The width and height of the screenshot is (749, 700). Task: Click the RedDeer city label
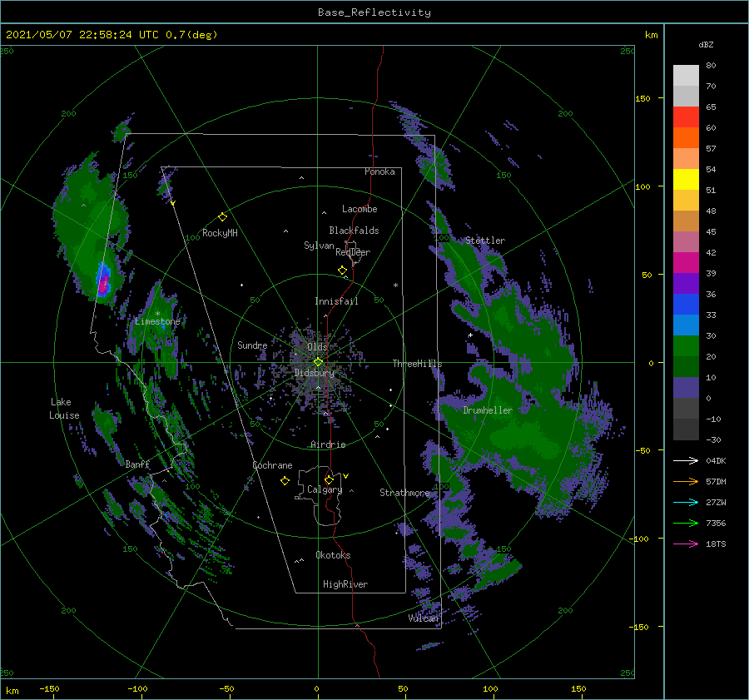(353, 252)
